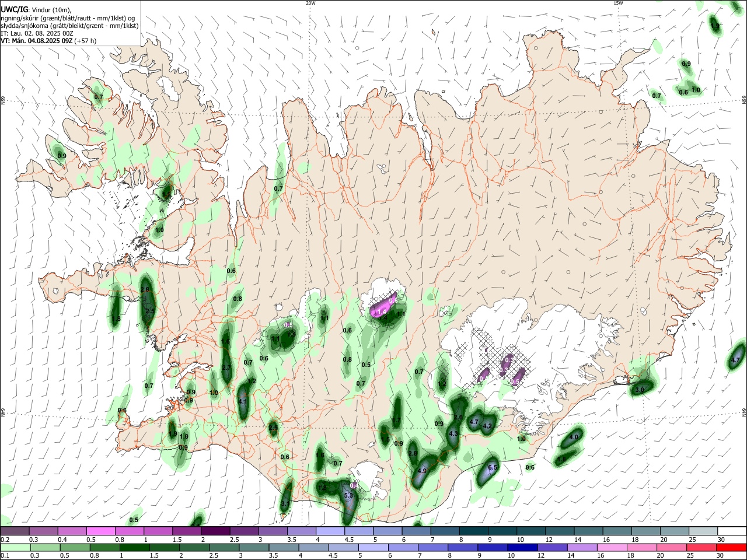The height and width of the screenshot is (560, 747).
Task: Click the 4.1 precipitation value on the map
Action: click(x=243, y=401)
